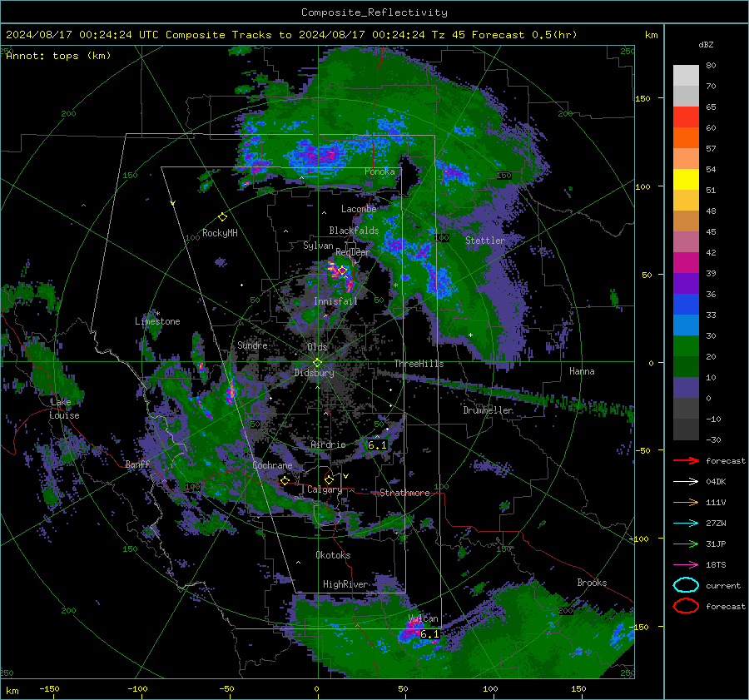Click the Innisfail city label

[335, 301]
